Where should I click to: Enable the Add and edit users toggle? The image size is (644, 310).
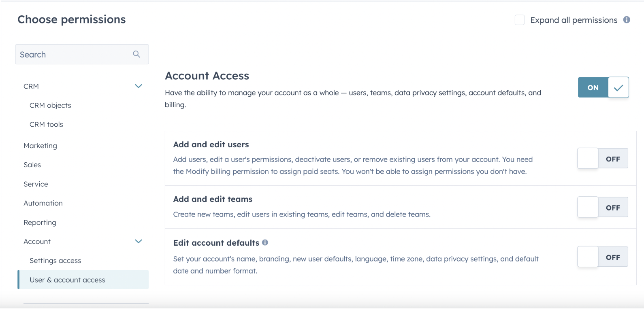point(602,159)
